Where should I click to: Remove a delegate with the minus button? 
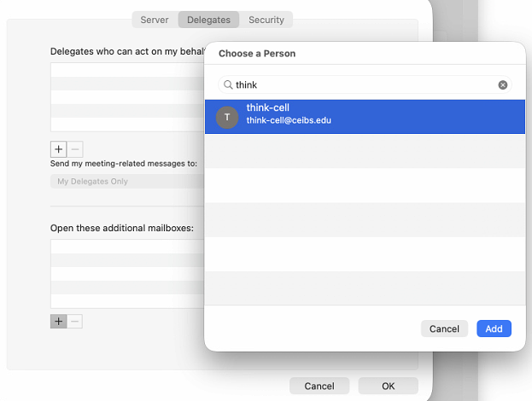point(74,148)
